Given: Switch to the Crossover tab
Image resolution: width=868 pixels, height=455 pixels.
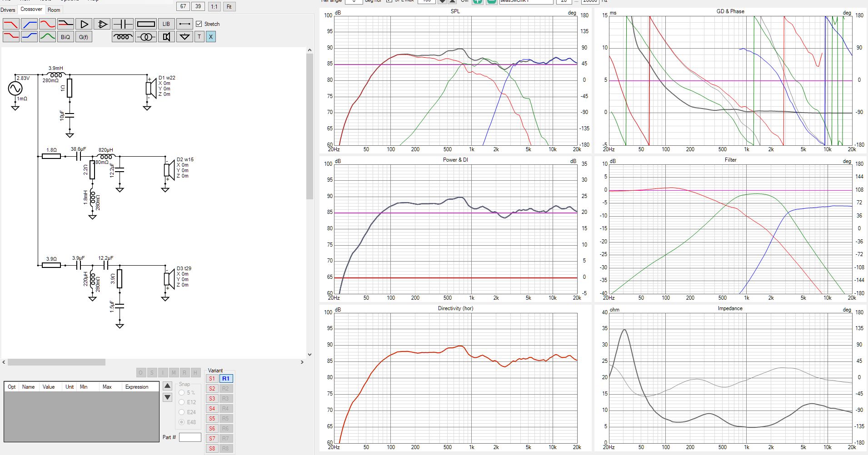Looking at the screenshot, I should tap(31, 9).
